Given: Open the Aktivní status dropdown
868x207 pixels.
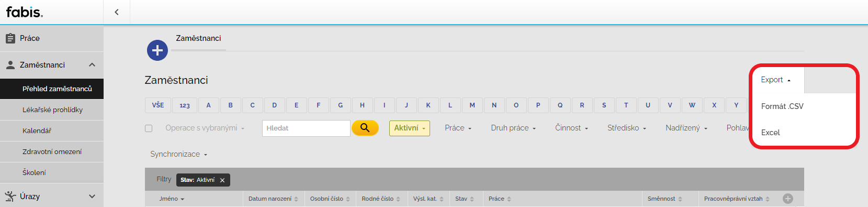Looking at the screenshot, I should tap(410, 128).
